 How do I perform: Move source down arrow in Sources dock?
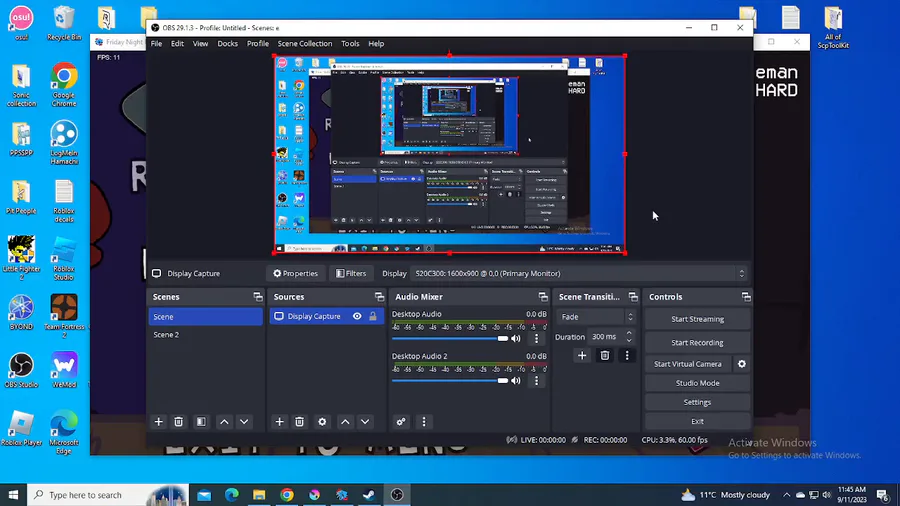tap(365, 422)
